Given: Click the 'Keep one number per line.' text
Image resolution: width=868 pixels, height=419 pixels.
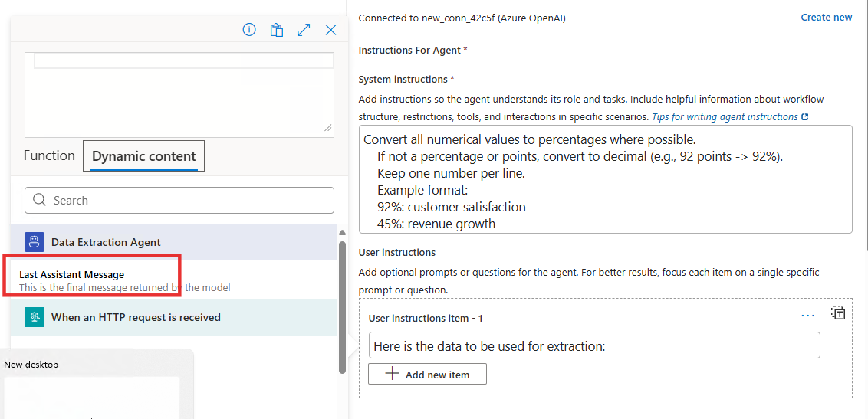Looking at the screenshot, I should point(451,173).
